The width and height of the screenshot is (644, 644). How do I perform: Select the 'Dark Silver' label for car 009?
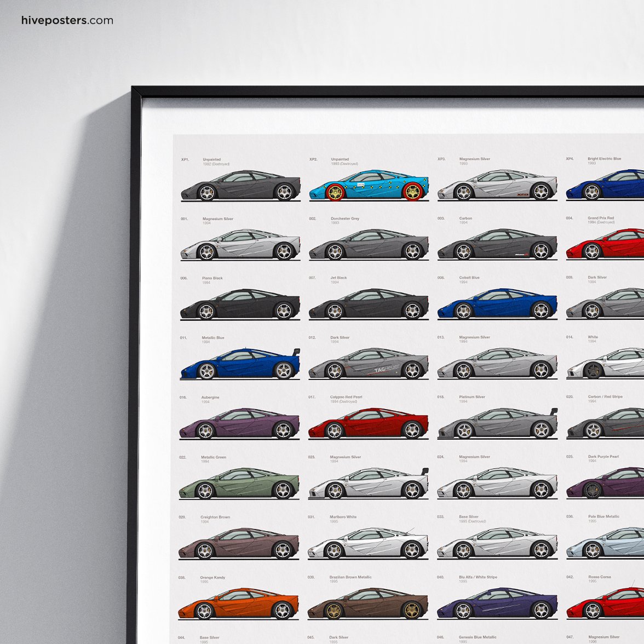(597, 277)
